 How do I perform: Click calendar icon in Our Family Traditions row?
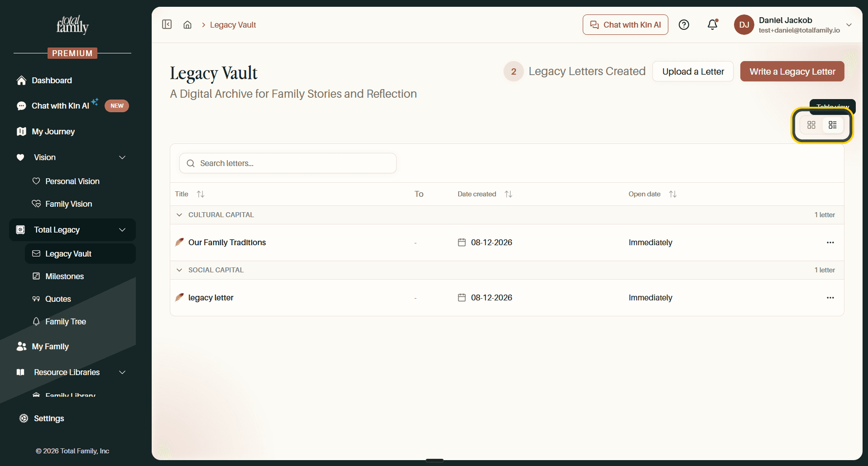click(462, 243)
